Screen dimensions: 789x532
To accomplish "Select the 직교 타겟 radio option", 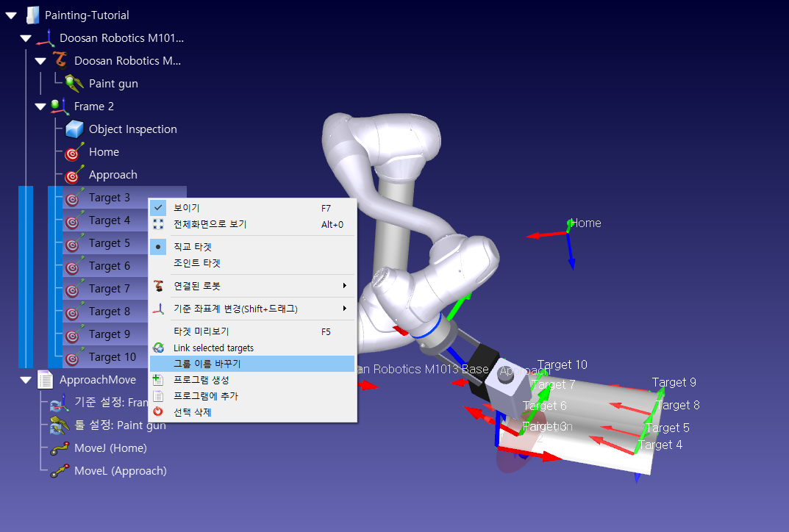I will point(158,247).
